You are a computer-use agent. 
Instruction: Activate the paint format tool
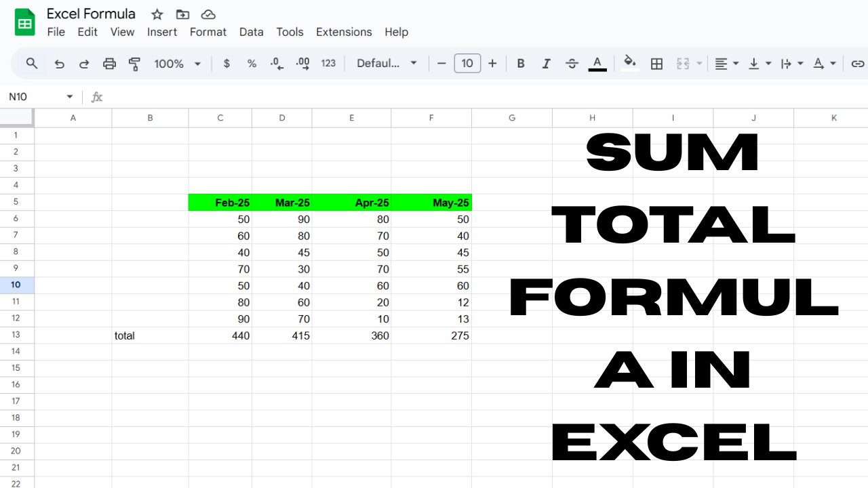pos(134,64)
